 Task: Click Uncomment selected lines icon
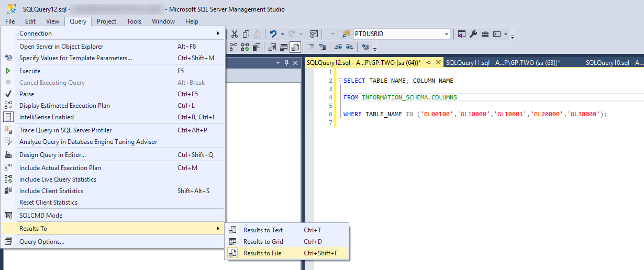(x=323, y=47)
